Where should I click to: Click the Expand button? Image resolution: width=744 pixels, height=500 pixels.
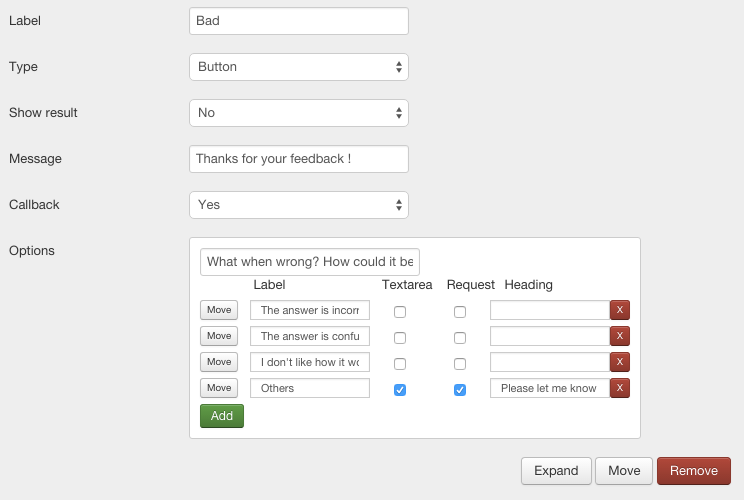click(x=556, y=471)
